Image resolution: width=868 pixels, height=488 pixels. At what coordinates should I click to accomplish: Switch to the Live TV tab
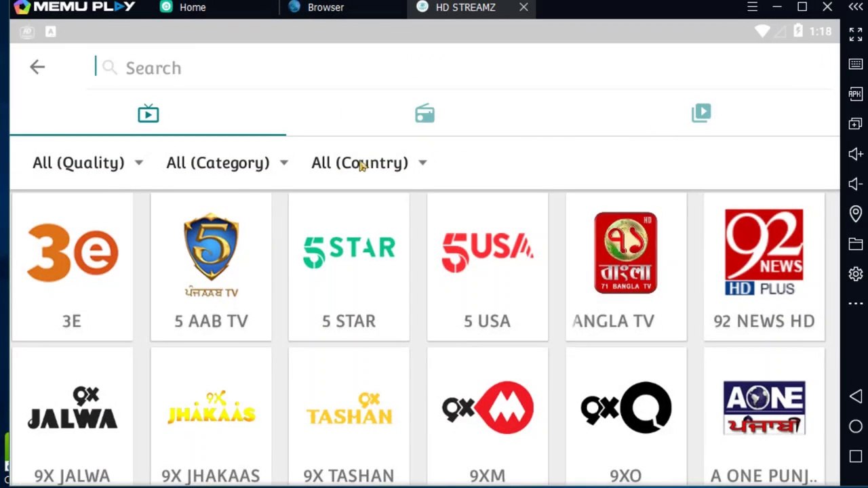pyautogui.click(x=148, y=113)
